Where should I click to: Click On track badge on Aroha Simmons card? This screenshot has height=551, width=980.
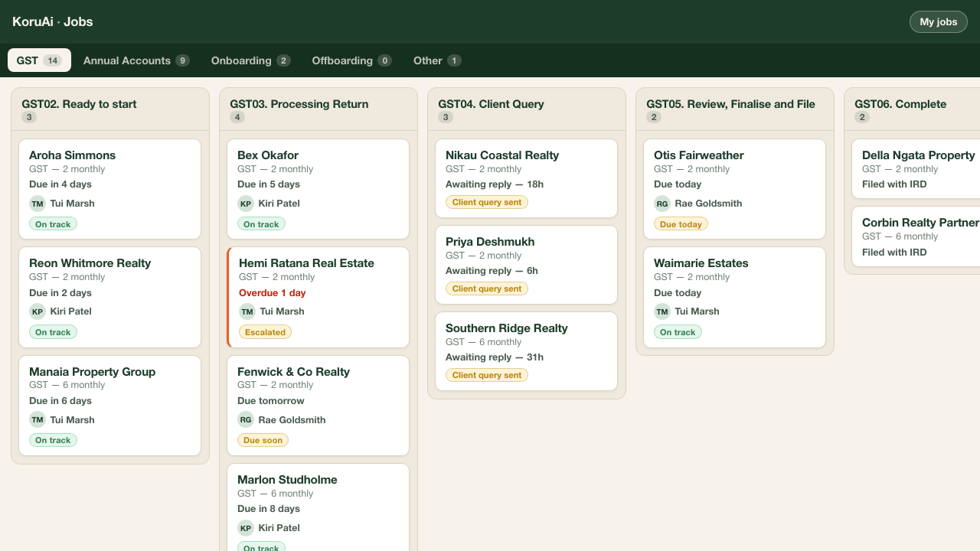pyautogui.click(x=53, y=224)
